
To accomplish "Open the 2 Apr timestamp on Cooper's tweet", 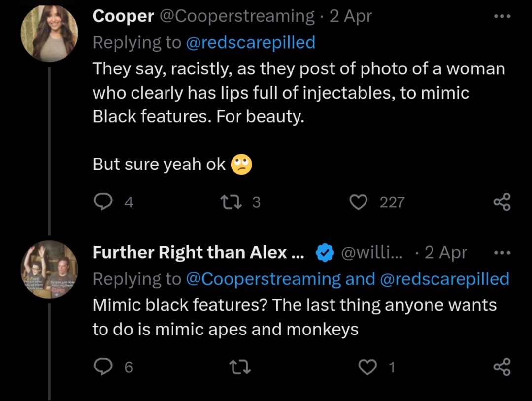I will [x=351, y=16].
